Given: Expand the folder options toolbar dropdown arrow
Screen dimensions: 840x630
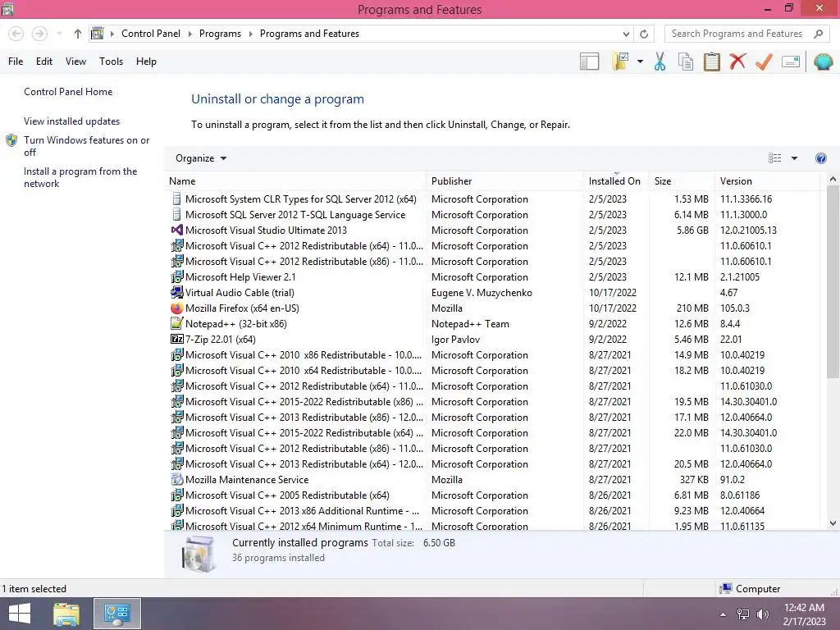Looking at the screenshot, I should (x=640, y=62).
